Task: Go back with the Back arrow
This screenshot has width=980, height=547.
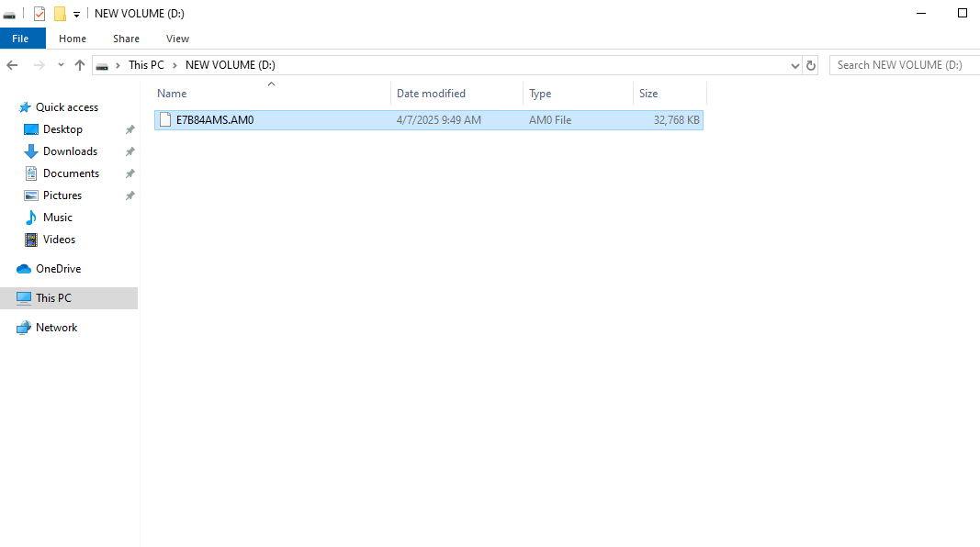Action: tap(12, 65)
